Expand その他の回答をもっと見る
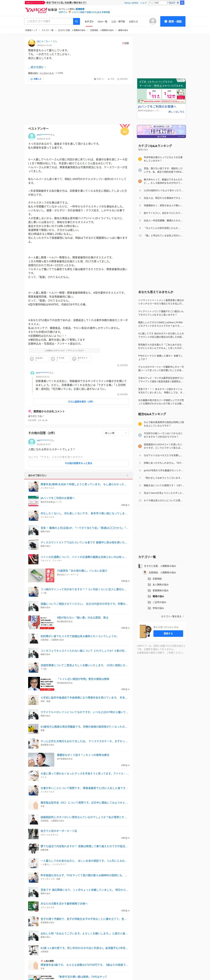This screenshot has height=980, width=210. tap(79, 463)
